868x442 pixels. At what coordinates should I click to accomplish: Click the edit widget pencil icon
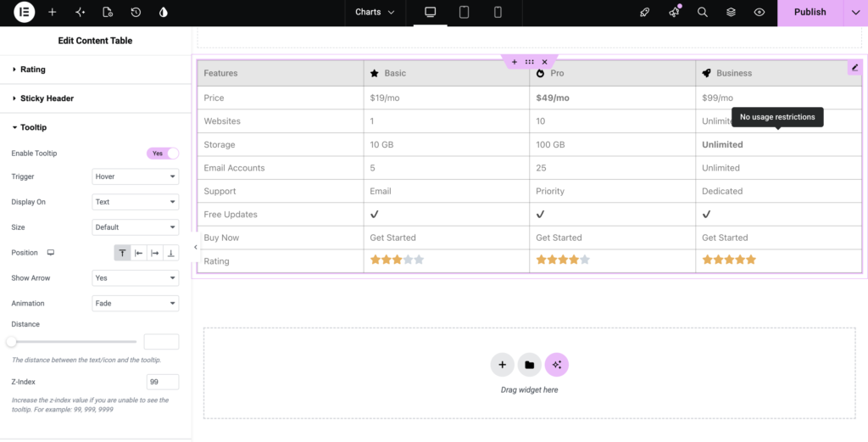coord(854,68)
